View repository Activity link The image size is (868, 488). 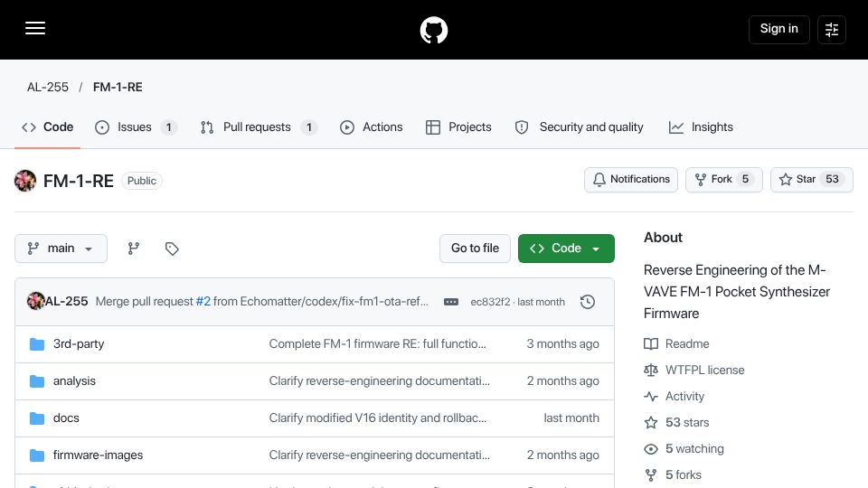675,396
